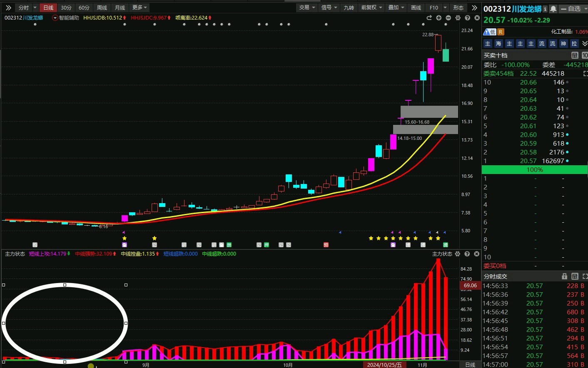Open the 信号 dropdown menu
588x368 pixels.
[x=329, y=7]
